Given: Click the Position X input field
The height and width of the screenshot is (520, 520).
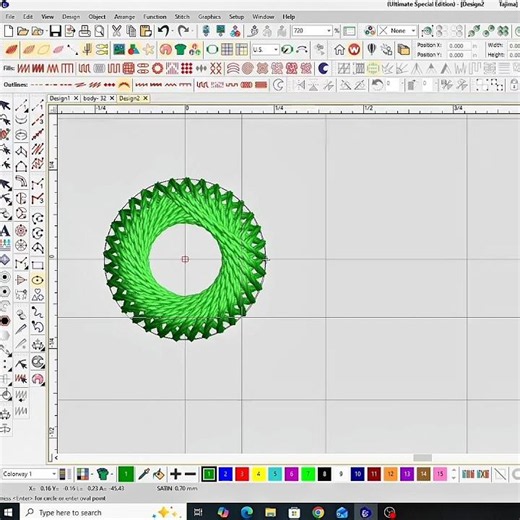Looking at the screenshot, I should (x=458, y=46).
